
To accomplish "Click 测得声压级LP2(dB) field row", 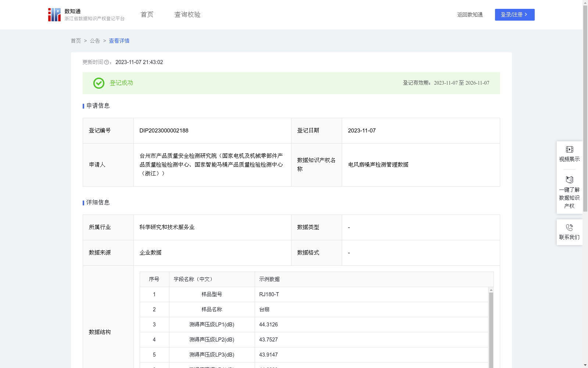I will tap(212, 340).
